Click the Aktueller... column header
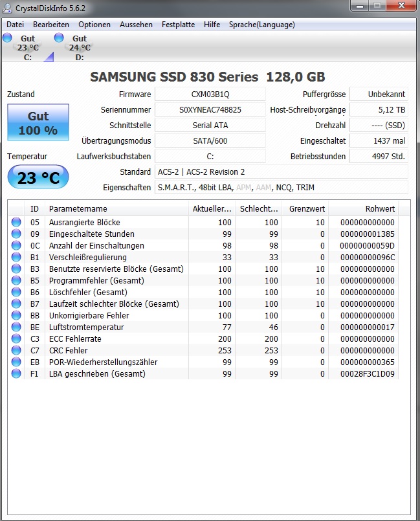Screen dimensions: 420x521 pyautogui.click(x=212, y=208)
